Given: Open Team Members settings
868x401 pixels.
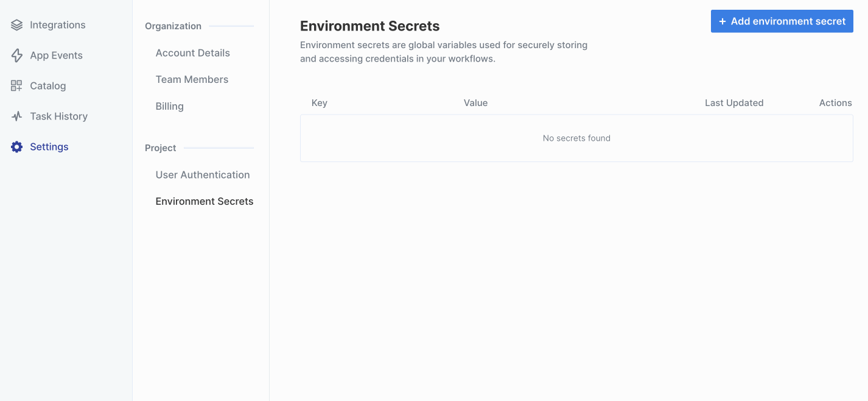Looking at the screenshot, I should coord(192,79).
